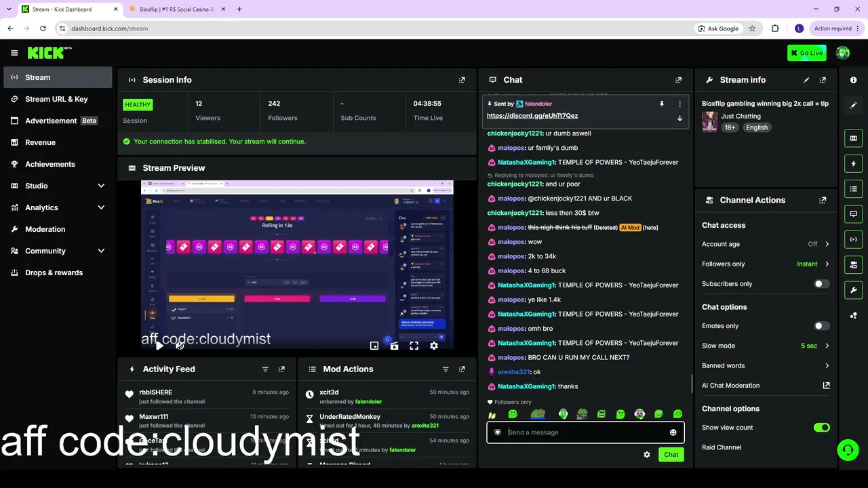Click the pin icon on the pinned message

(661, 104)
